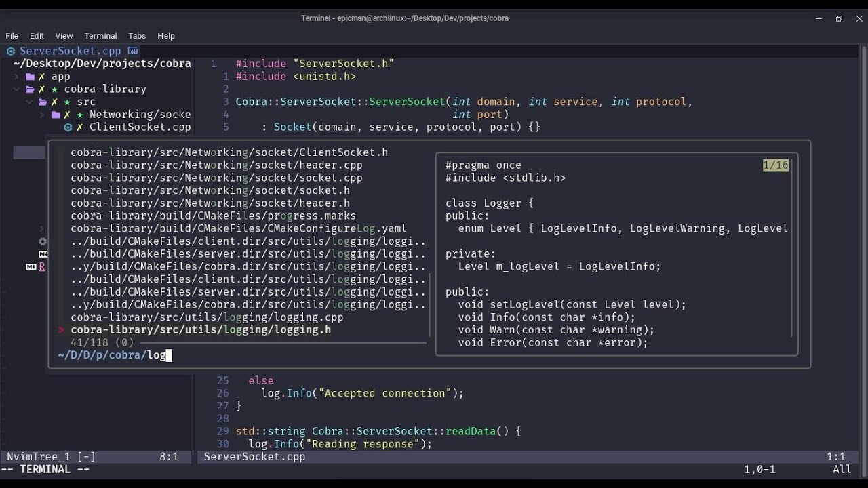Click code line std::string Cobra::ServerSocket::readData()
Screen dimensions: 868x488
coord(378,432)
